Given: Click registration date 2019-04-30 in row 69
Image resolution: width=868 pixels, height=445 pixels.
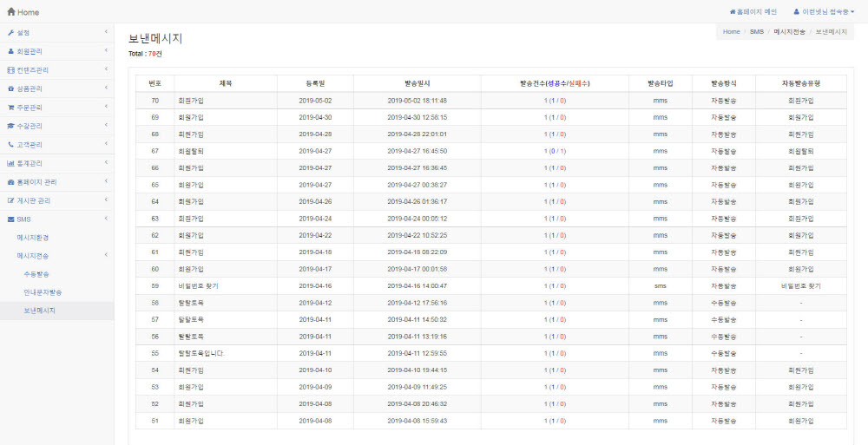Looking at the screenshot, I should [x=316, y=117].
